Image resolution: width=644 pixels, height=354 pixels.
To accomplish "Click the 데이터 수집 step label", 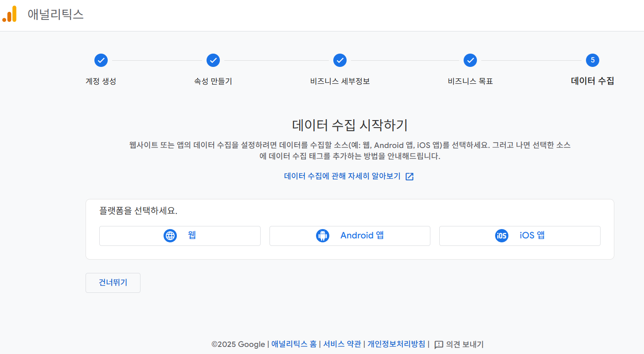I will tap(592, 82).
